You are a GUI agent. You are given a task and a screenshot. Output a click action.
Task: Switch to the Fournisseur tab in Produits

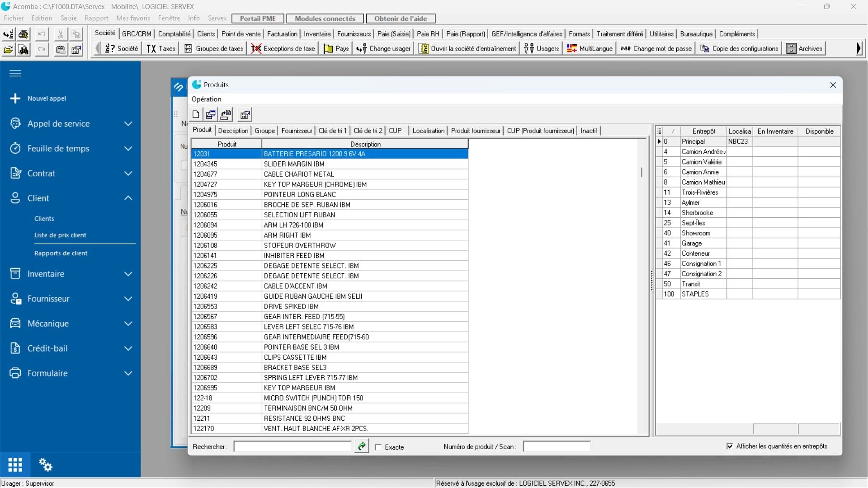pyautogui.click(x=297, y=131)
